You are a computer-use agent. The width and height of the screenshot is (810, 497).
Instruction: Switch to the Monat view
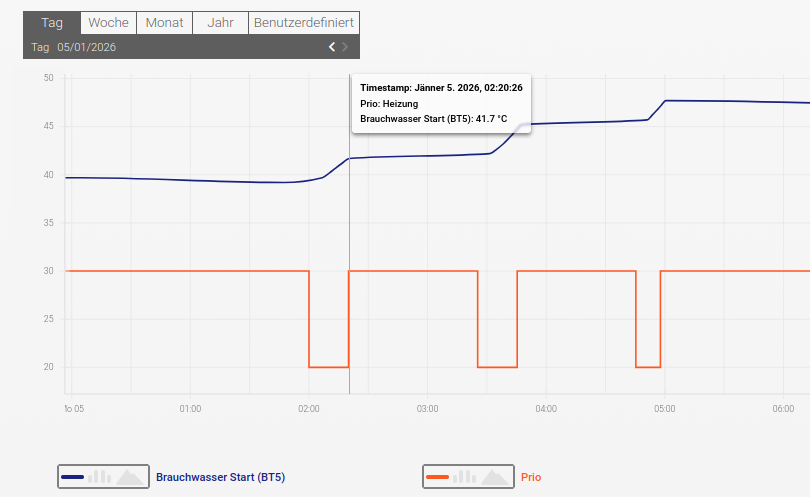[164, 23]
